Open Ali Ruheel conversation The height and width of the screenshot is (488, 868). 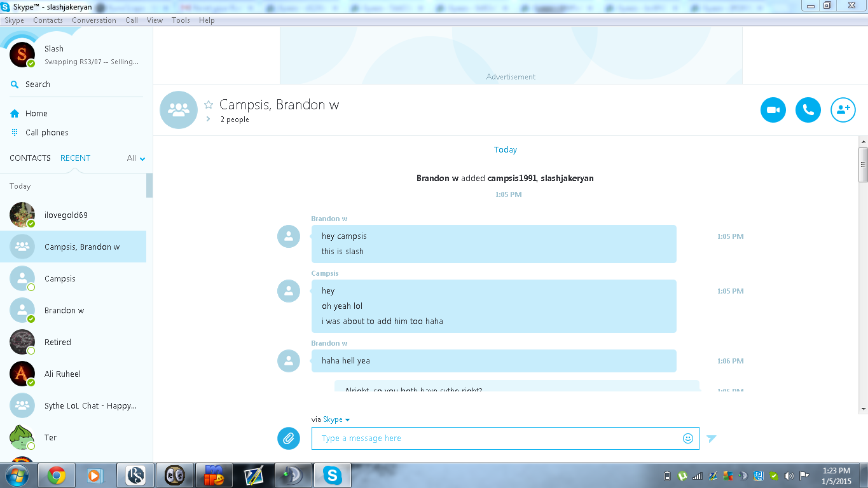click(73, 374)
